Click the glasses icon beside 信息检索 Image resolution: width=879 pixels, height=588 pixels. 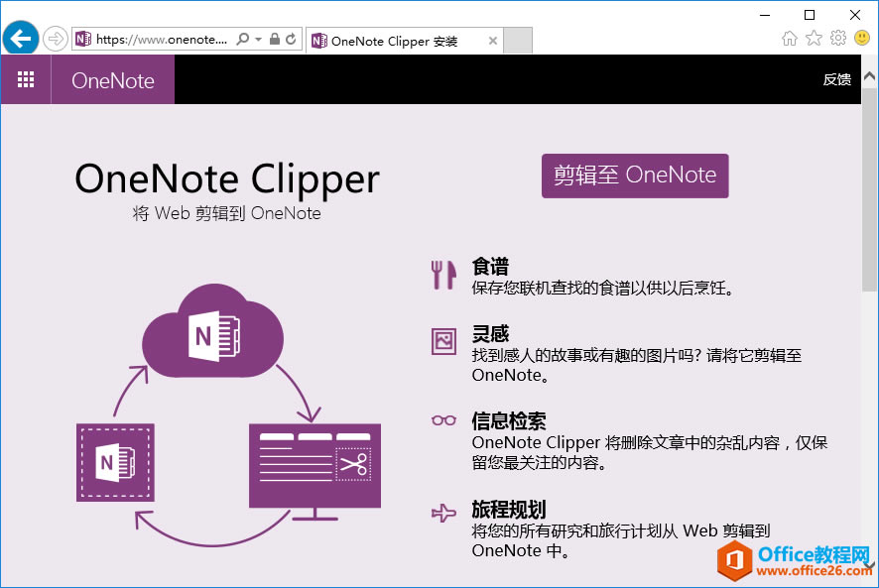[x=442, y=420]
